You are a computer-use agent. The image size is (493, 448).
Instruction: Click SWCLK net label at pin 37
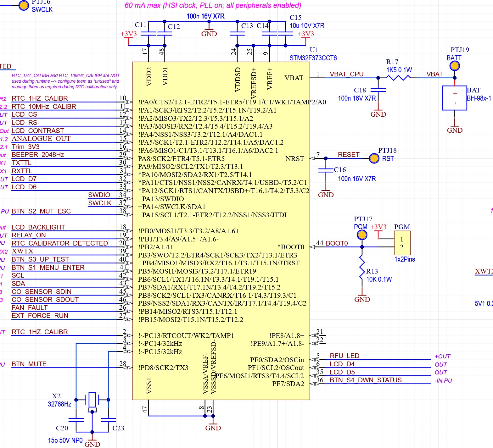(100, 203)
